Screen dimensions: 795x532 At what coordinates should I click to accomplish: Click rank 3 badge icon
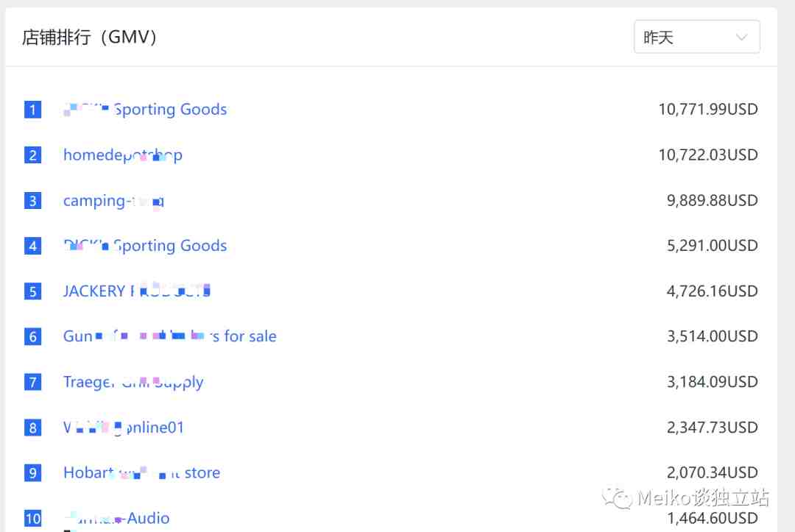click(x=32, y=201)
